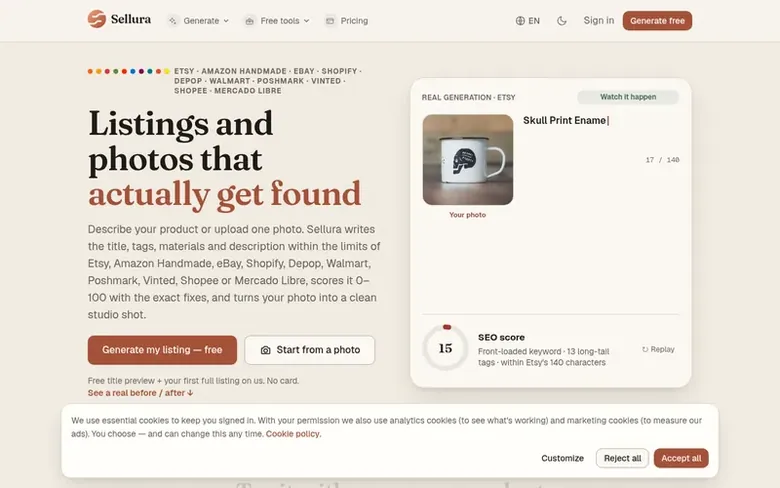Click Accept all cookies button

click(x=681, y=458)
